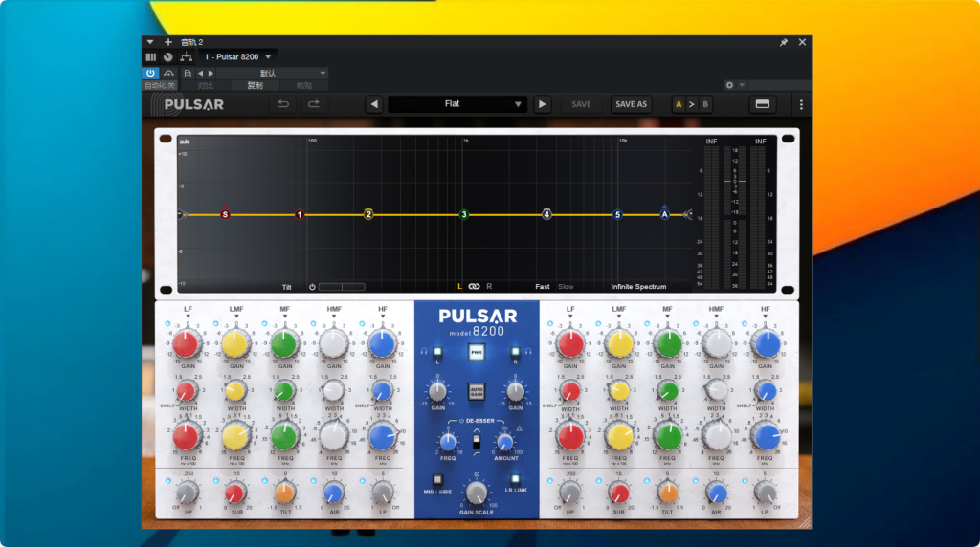Open left-channel HMF band type triangle

(334, 316)
